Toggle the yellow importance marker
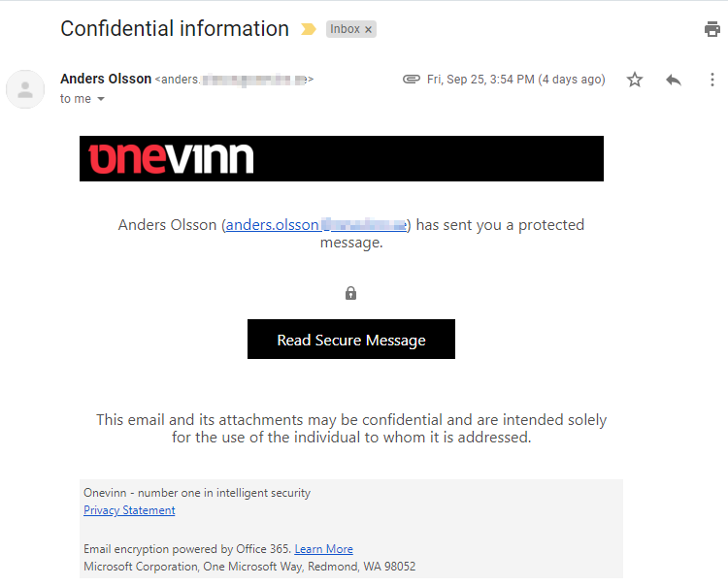The height and width of the screenshot is (586, 728). (x=309, y=29)
